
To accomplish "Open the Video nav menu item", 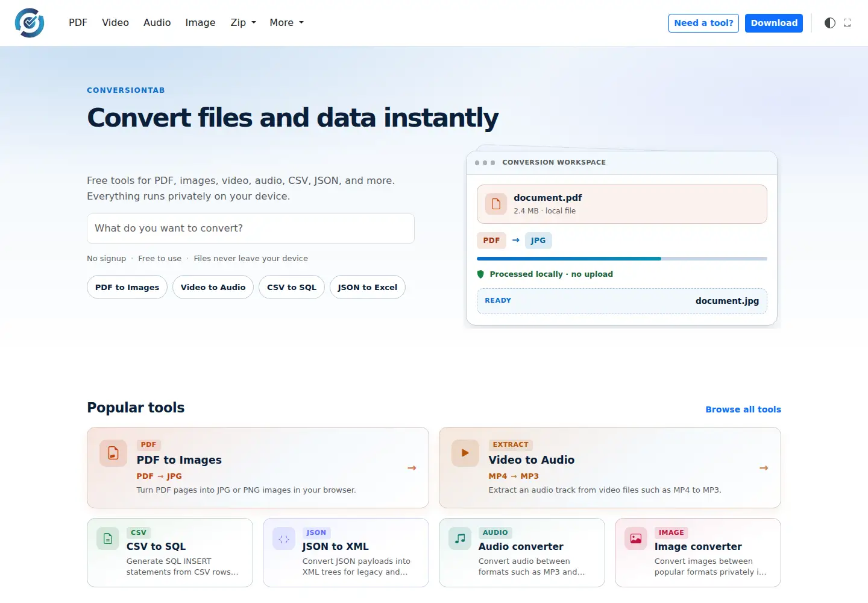I will coord(115,23).
